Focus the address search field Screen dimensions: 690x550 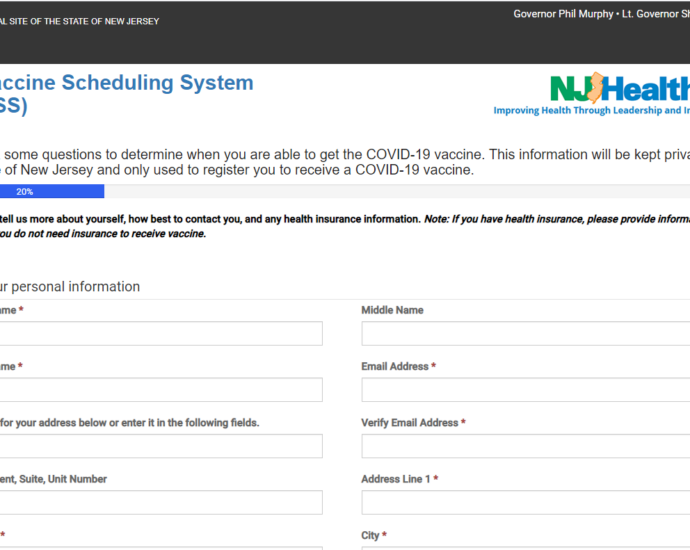160,446
